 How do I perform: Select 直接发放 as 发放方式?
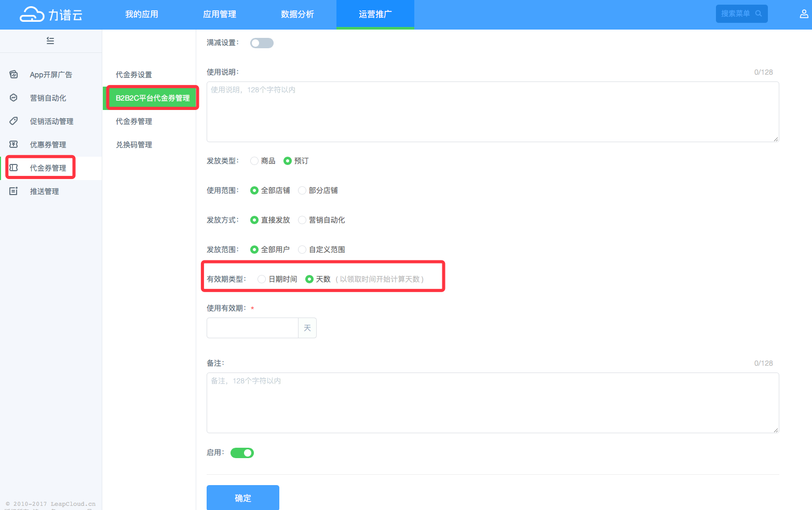[x=254, y=220]
